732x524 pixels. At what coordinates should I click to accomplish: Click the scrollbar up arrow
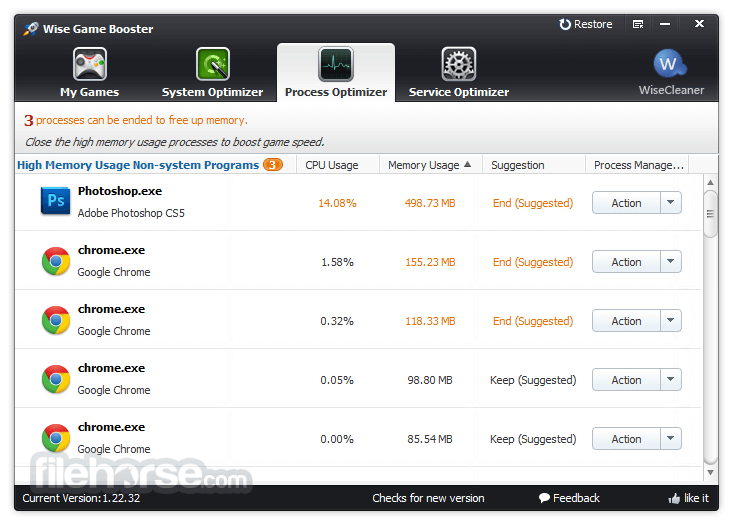coord(710,183)
